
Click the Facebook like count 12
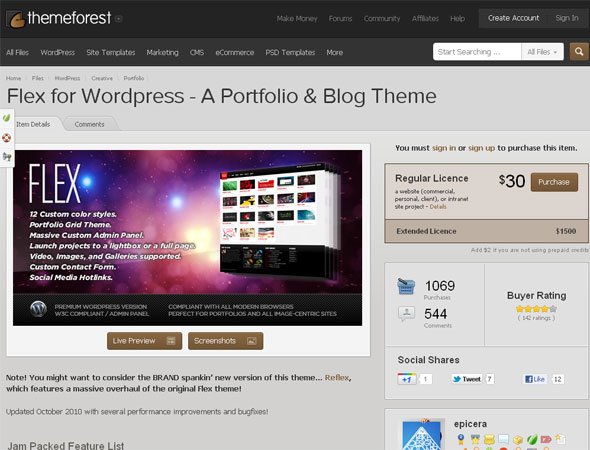tap(558, 379)
